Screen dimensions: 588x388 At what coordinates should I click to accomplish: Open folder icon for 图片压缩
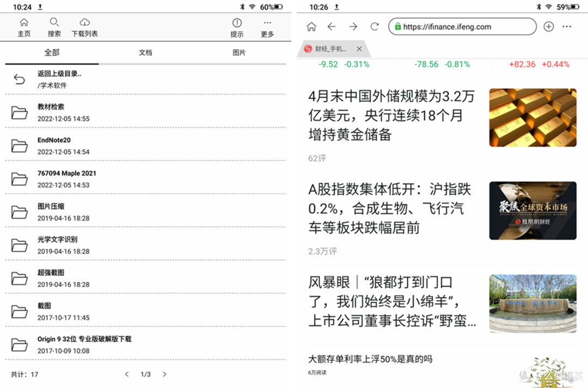point(19,212)
